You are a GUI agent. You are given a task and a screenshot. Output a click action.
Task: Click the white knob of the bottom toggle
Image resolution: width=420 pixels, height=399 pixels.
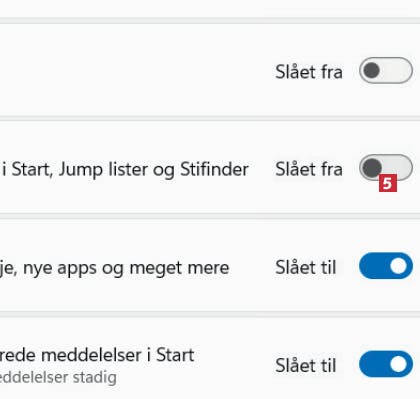pos(398,364)
